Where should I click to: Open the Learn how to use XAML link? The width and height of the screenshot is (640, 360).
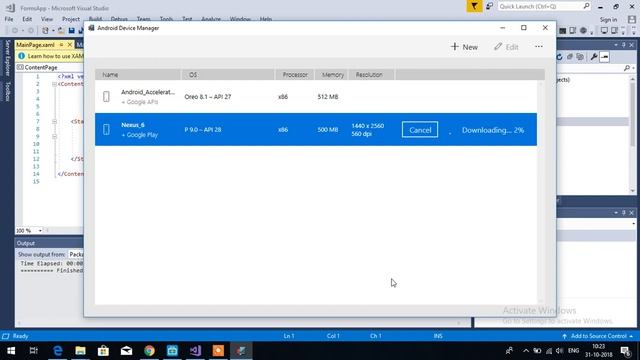pos(56,56)
